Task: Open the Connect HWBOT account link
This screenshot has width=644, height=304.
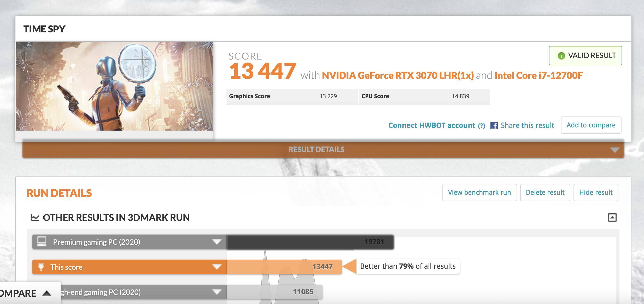Action: [432, 126]
